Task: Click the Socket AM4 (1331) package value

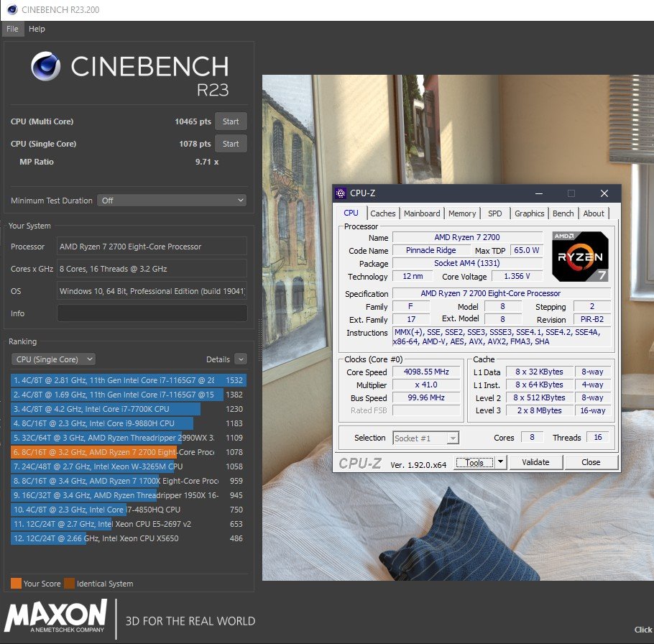Action: tap(467, 263)
